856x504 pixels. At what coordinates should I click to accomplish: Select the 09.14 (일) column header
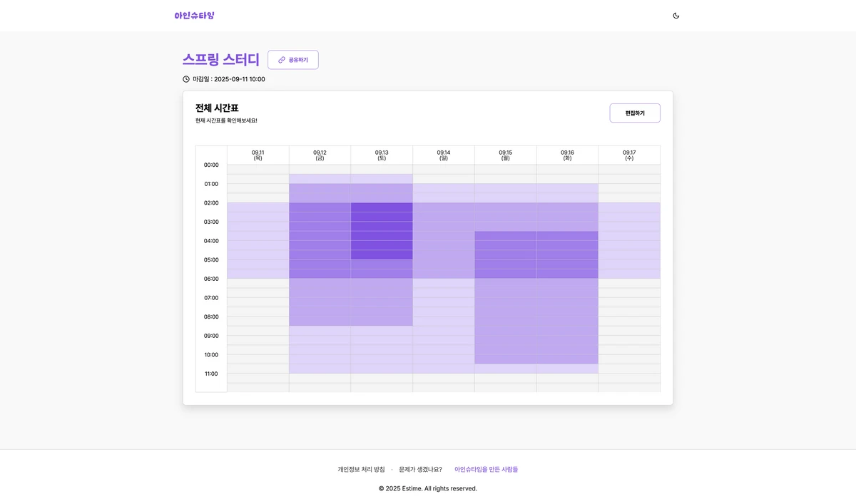click(x=444, y=155)
